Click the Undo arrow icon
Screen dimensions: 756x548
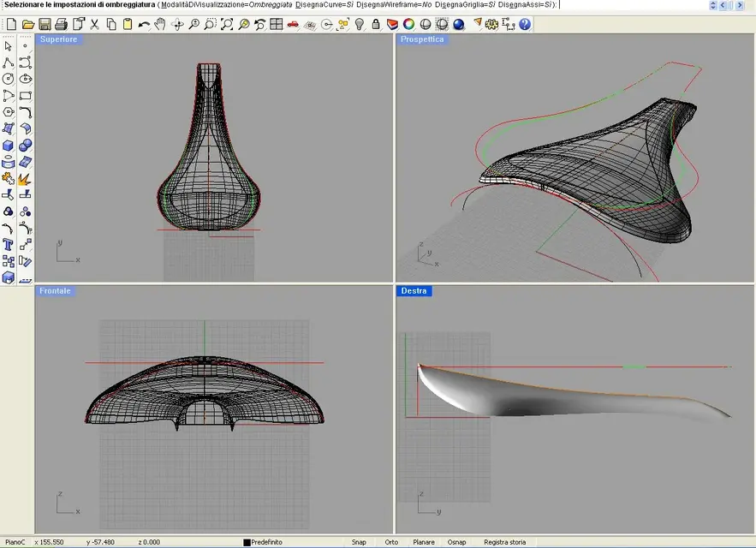point(144,25)
